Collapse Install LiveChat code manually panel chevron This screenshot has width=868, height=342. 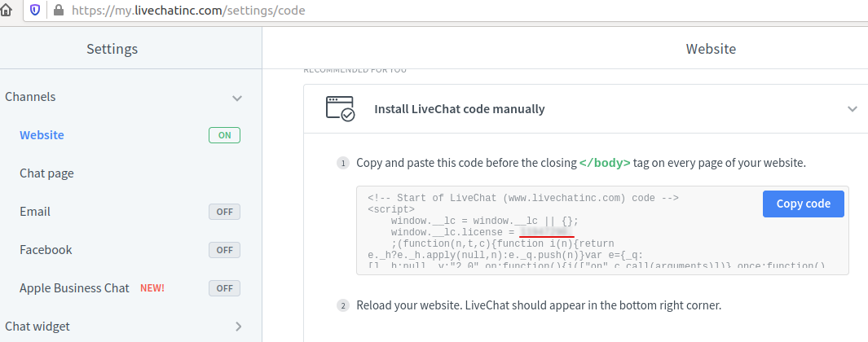point(853,109)
